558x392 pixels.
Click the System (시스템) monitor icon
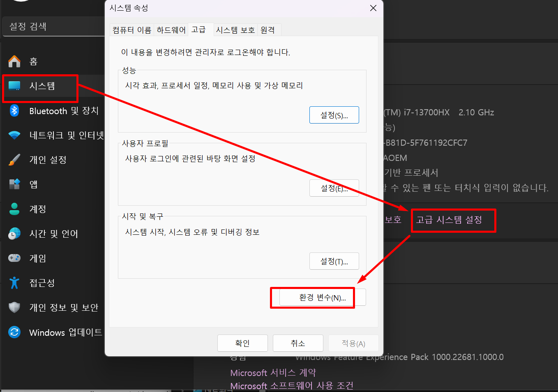(x=14, y=86)
